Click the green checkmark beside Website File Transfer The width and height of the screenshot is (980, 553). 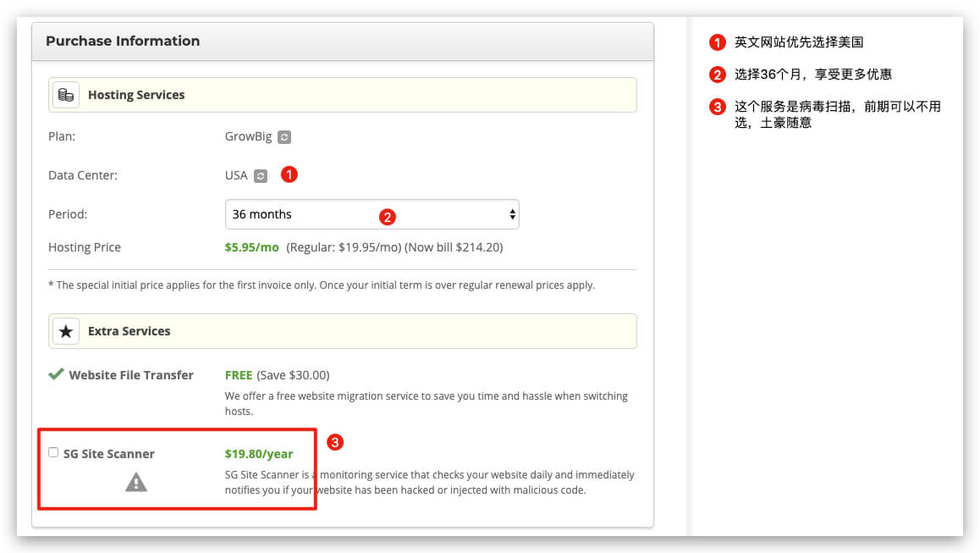[x=56, y=374]
